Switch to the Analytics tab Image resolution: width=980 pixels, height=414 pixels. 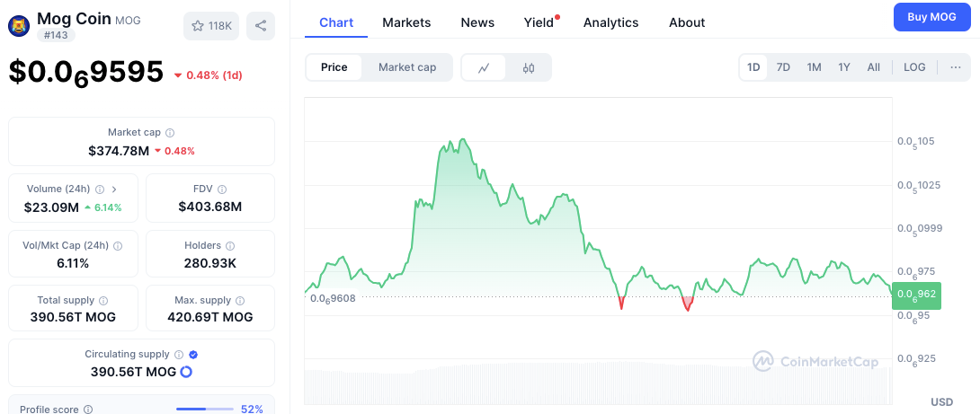[610, 22]
